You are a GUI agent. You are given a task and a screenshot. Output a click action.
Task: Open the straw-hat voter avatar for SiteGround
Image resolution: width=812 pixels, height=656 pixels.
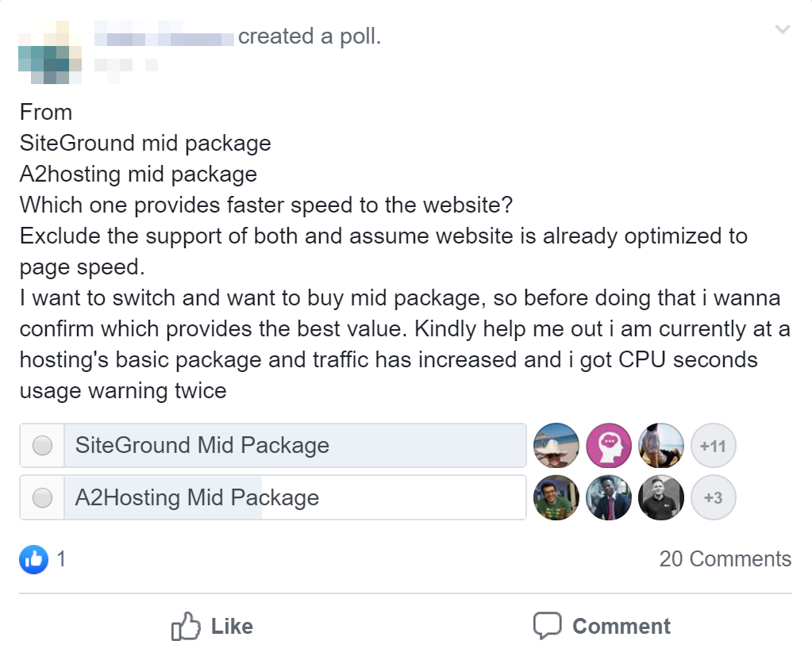[556, 446]
